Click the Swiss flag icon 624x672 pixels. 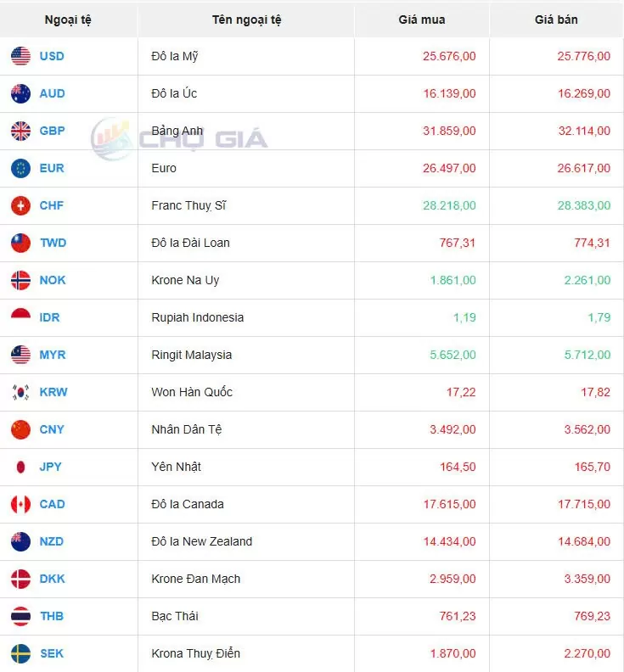click(x=21, y=206)
